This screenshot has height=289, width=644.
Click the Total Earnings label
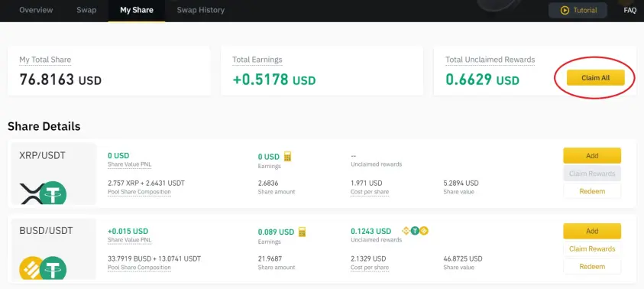point(257,60)
